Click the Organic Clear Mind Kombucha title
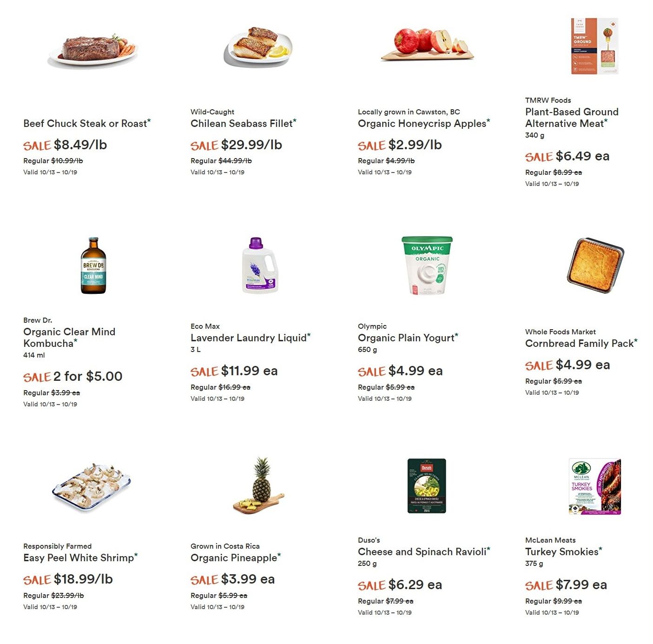653x644 pixels. 69,338
